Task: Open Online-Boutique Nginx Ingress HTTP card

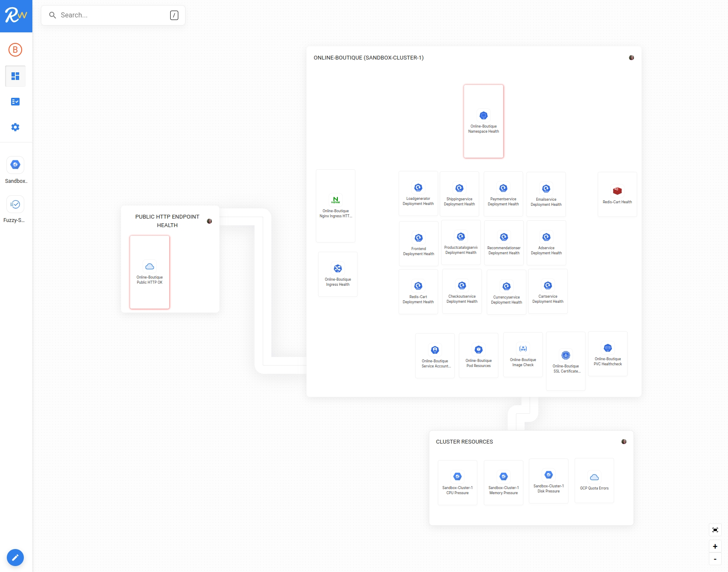Action: click(x=336, y=206)
